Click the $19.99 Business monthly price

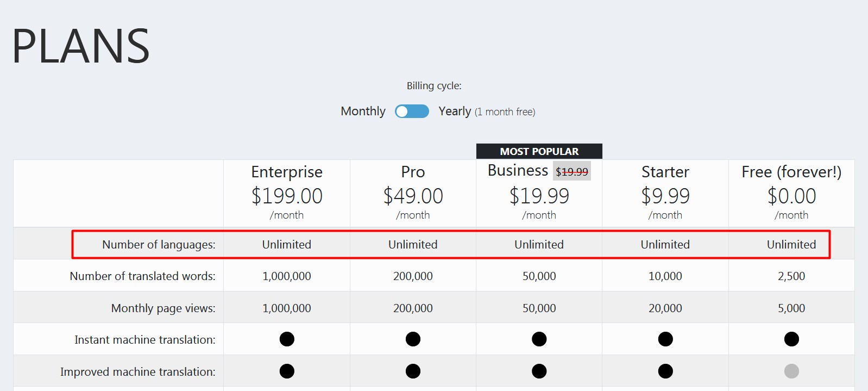click(539, 196)
